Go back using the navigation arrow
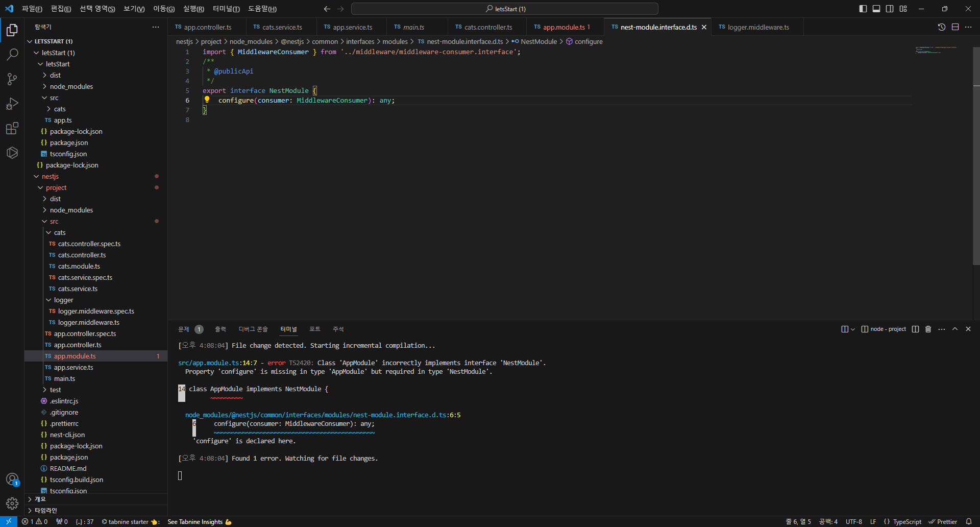The image size is (980, 527). click(x=327, y=9)
